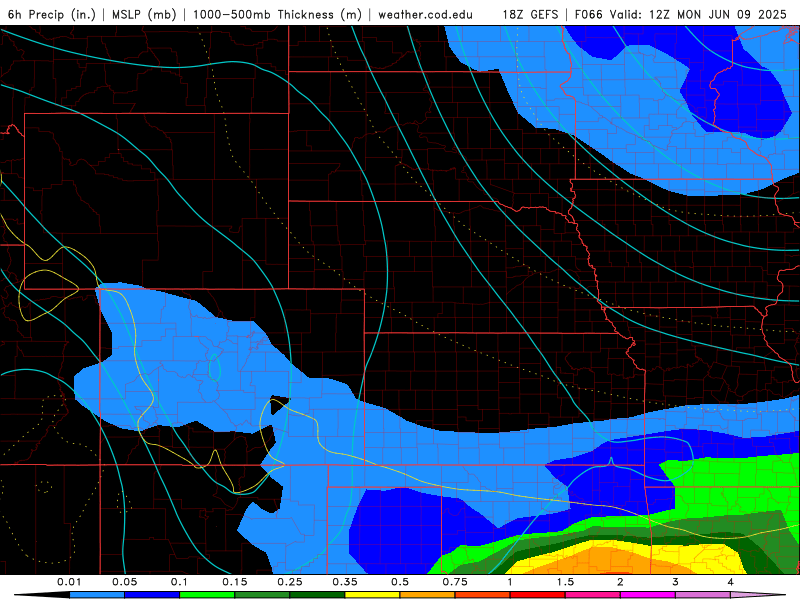Select the red 1–1.5 legend swatch
This screenshot has height=600, width=800.
(x=538, y=595)
